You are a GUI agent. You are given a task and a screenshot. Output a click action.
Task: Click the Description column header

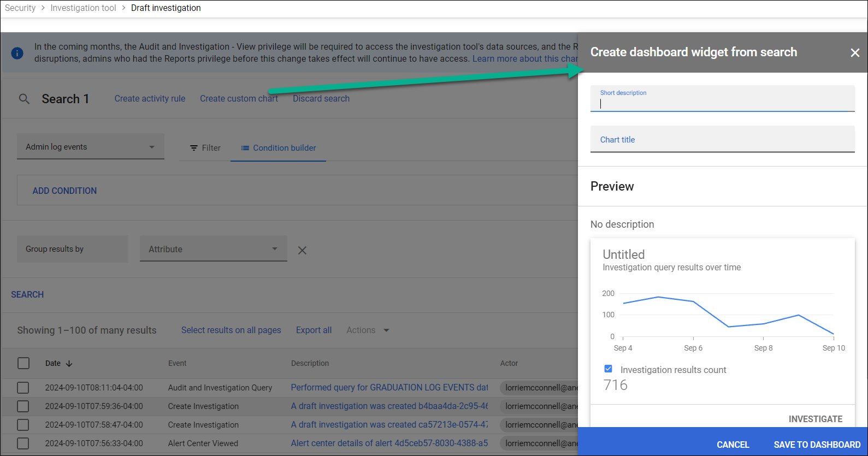pyautogui.click(x=310, y=363)
